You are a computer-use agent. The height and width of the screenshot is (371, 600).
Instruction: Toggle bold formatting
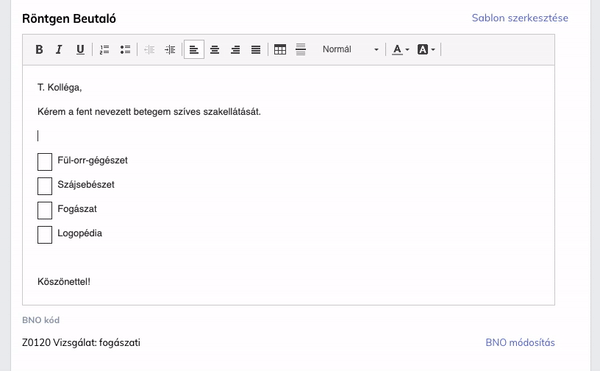(39, 49)
